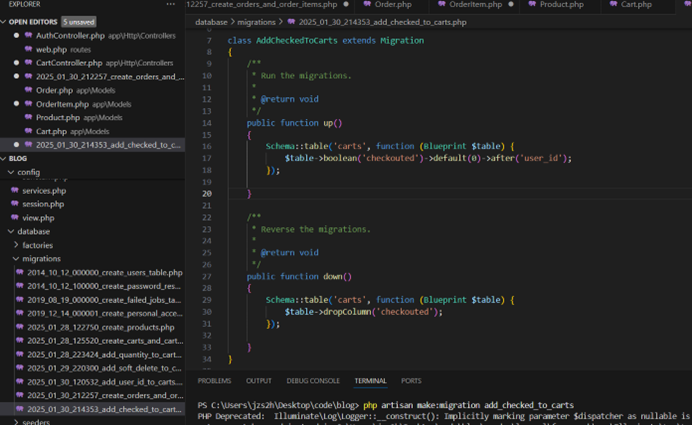
Task: Click the migrations breadcrumb link
Action: (x=257, y=21)
